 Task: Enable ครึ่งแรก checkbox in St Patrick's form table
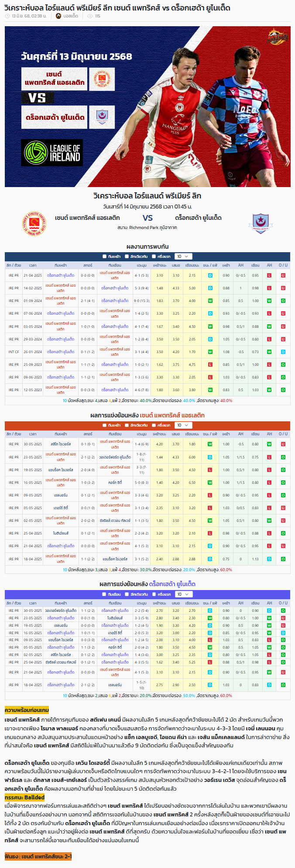154,425
